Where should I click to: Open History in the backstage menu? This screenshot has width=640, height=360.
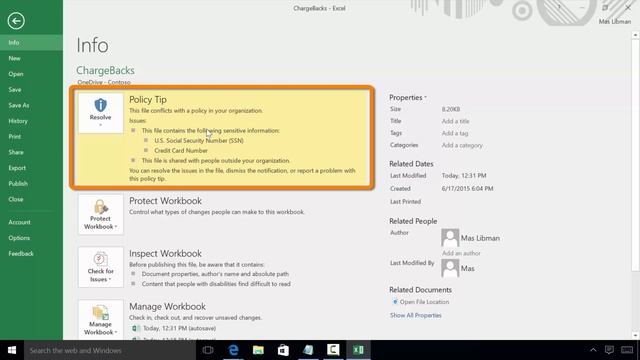[x=31, y=121]
